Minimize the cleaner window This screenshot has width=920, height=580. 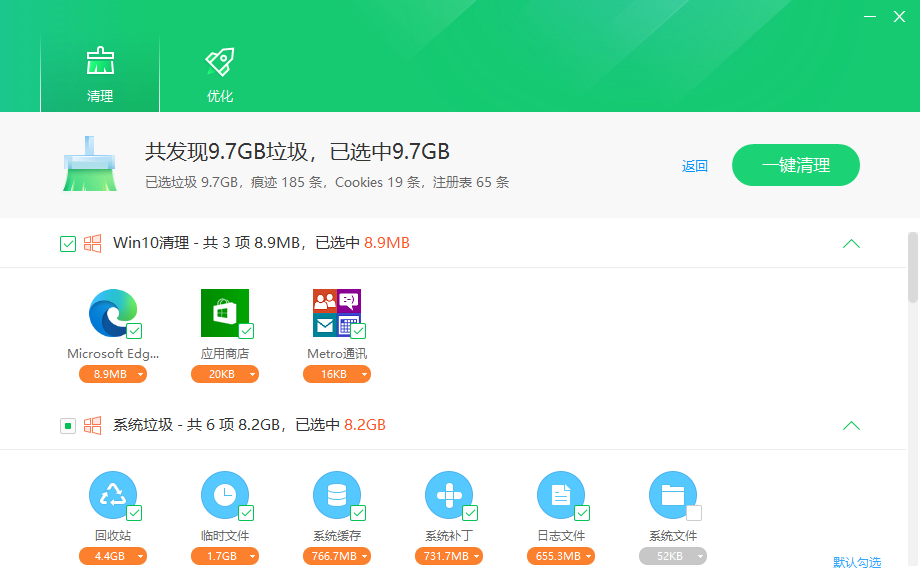pos(870,16)
